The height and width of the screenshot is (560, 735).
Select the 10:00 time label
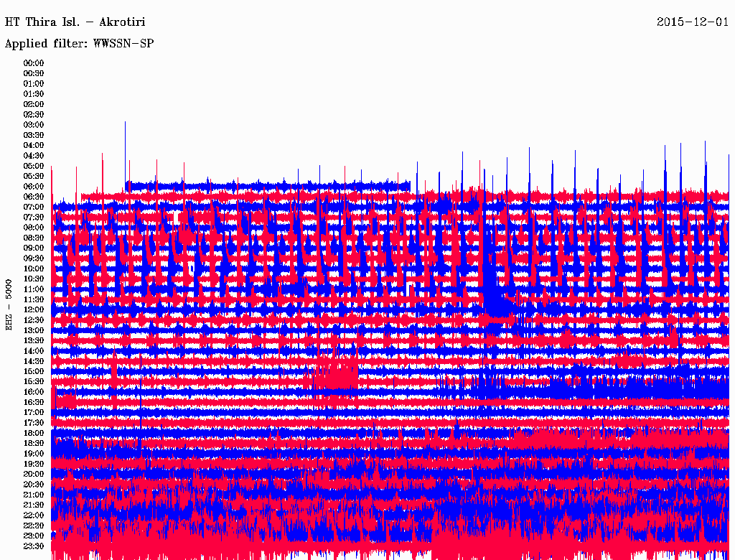coord(34,269)
